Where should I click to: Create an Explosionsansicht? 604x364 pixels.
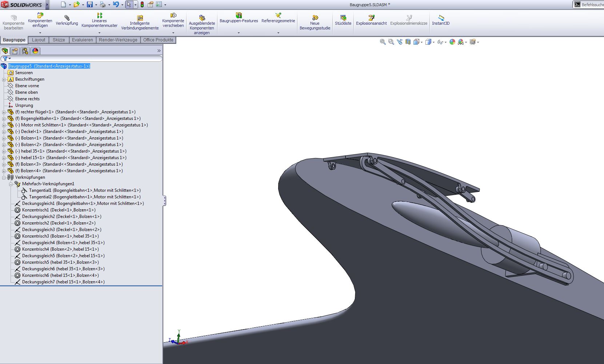pyautogui.click(x=371, y=18)
